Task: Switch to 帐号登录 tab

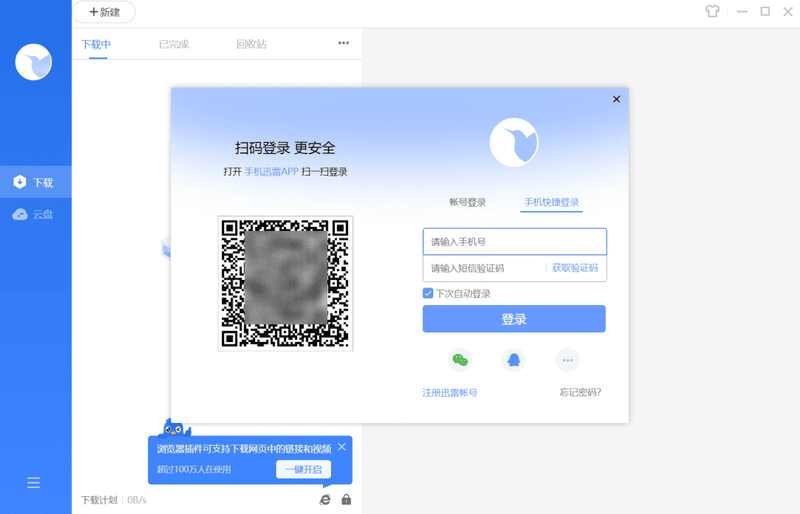Action: point(467,203)
